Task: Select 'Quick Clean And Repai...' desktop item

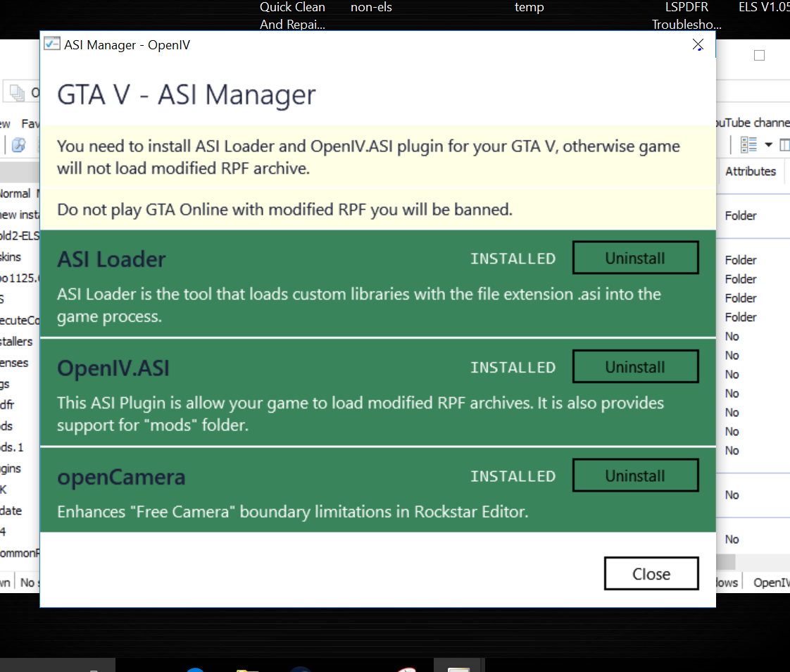Action: 292,15
